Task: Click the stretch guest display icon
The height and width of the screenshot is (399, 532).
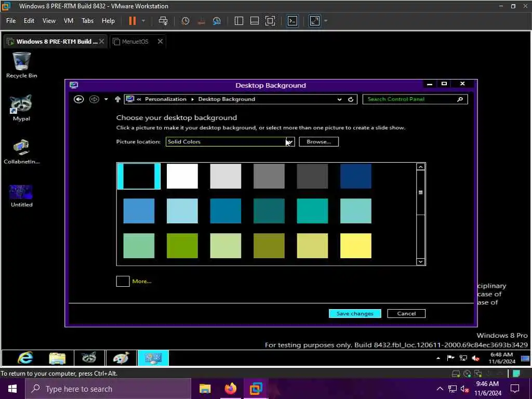Action: point(315,21)
